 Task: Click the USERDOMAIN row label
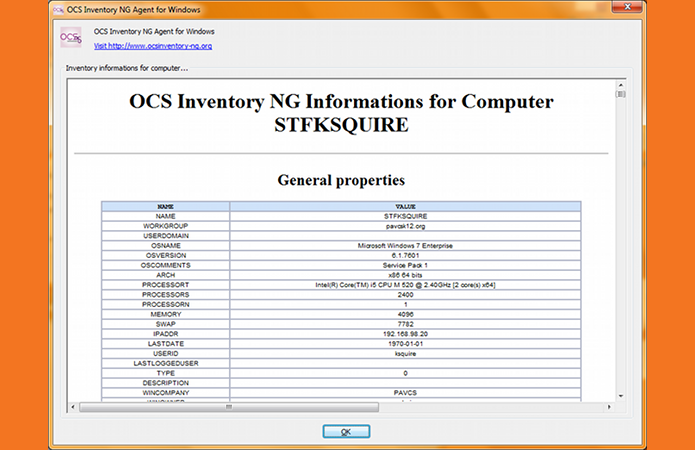click(x=165, y=236)
